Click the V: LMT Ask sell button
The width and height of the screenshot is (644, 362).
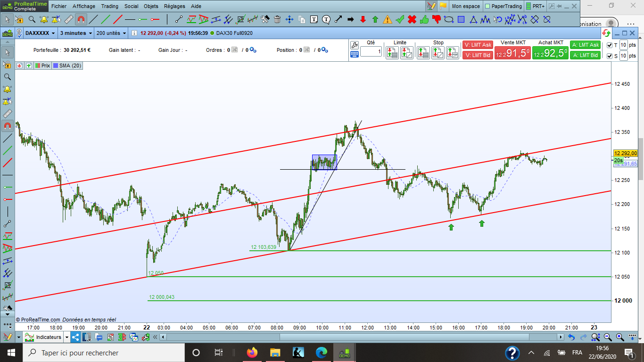[x=478, y=45]
